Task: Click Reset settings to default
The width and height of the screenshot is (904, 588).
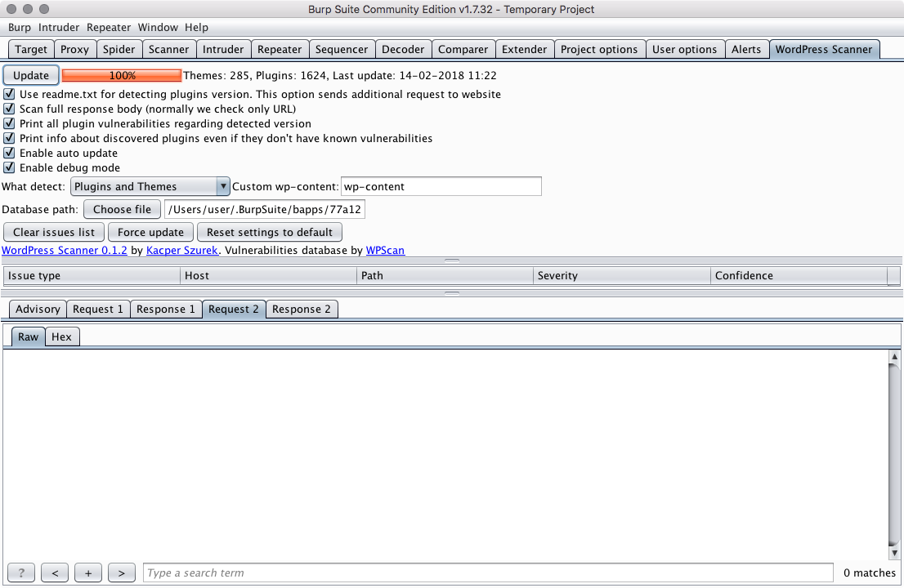Action: (269, 232)
